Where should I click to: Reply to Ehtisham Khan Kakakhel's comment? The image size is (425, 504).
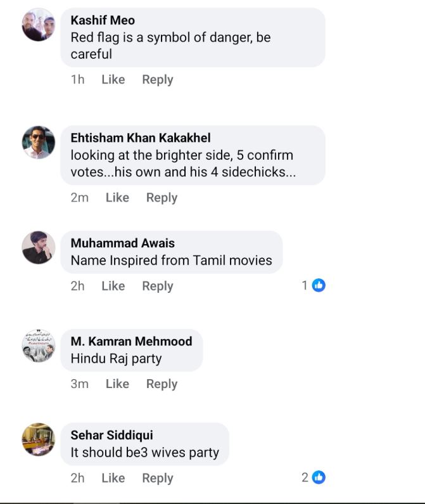pyautogui.click(x=162, y=198)
